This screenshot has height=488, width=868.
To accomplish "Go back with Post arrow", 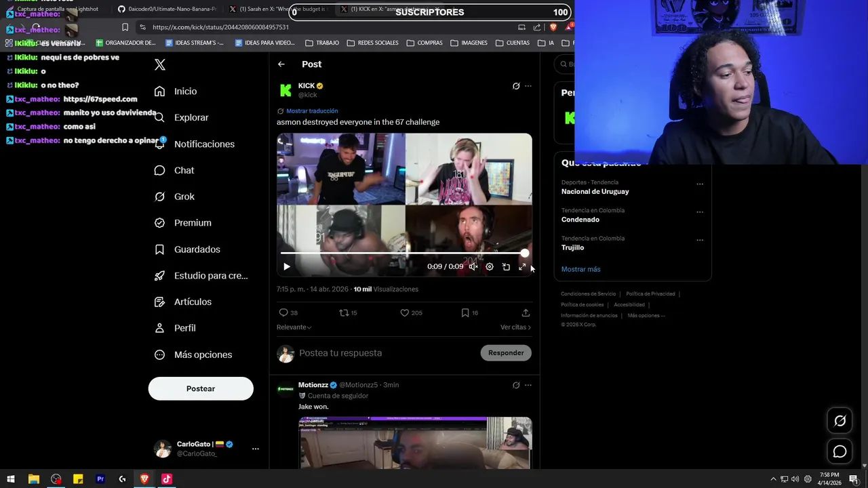I will [281, 64].
